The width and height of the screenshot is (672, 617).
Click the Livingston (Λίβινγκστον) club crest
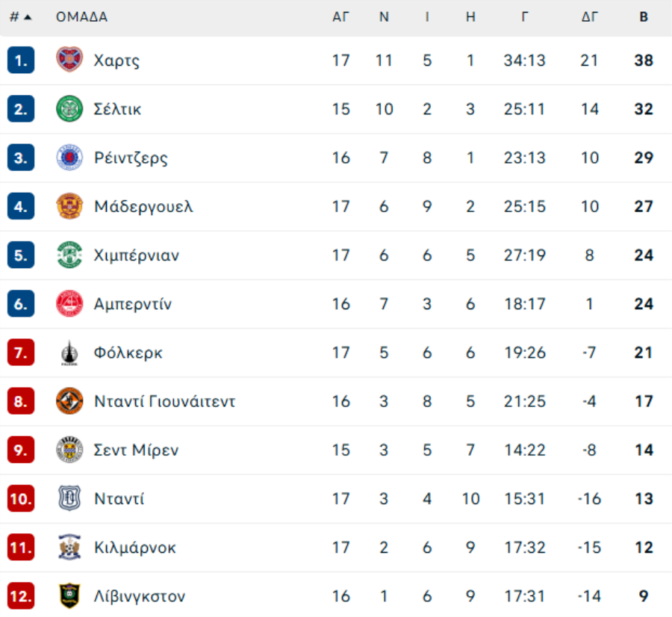69,596
